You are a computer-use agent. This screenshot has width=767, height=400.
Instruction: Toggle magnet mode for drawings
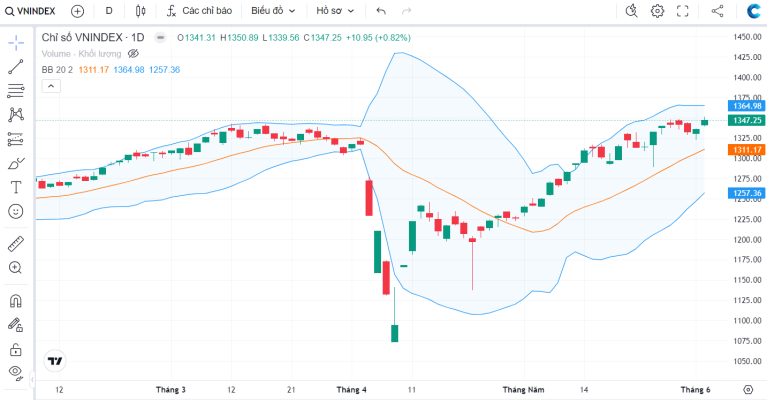pos(16,301)
